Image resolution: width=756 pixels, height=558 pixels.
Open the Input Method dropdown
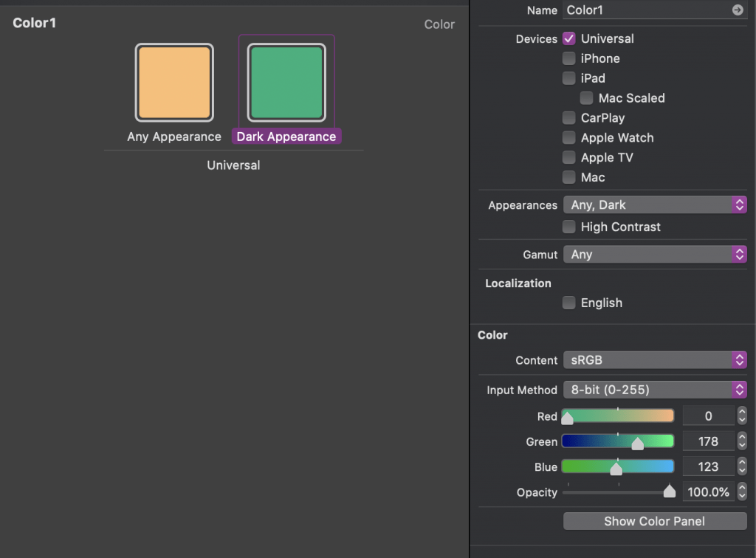pyautogui.click(x=655, y=390)
